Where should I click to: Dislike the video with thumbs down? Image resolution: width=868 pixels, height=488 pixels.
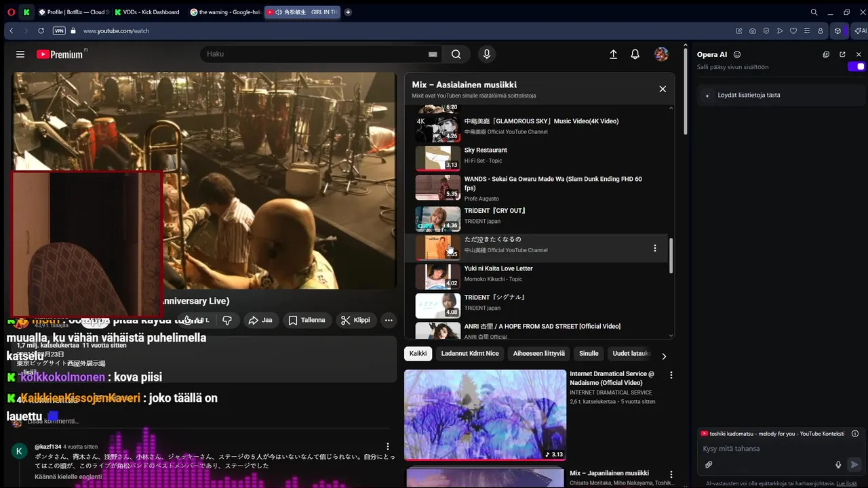[227, 320]
